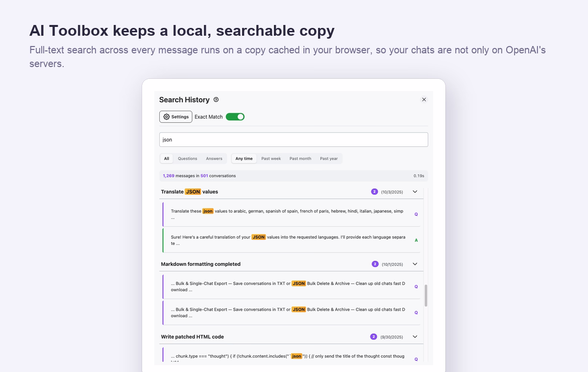Screen dimensions: 588x372
Task: Click the green A marker on the answer
Action: (416, 240)
